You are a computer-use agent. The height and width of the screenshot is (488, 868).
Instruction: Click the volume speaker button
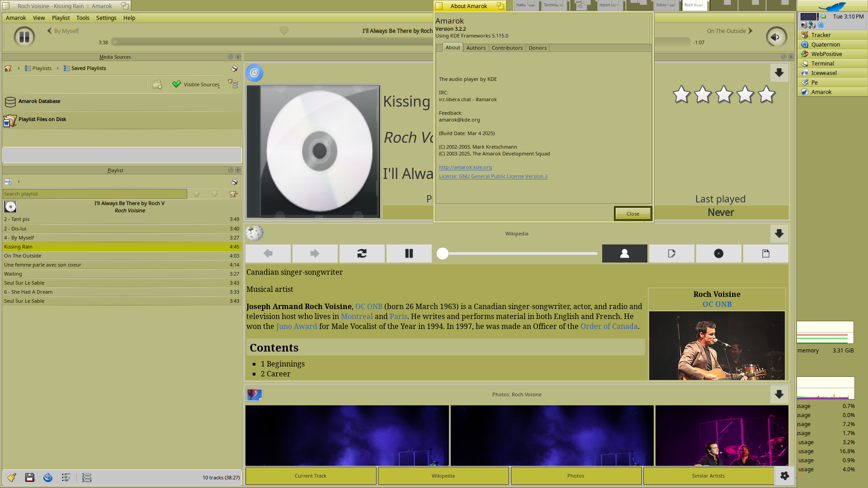pos(776,37)
